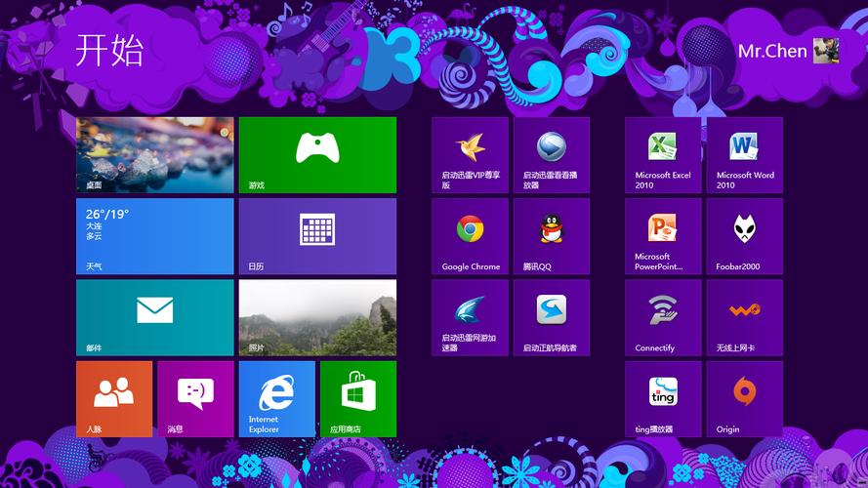
Task: Open the Calendar tile
Action: (x=317, y=236)
